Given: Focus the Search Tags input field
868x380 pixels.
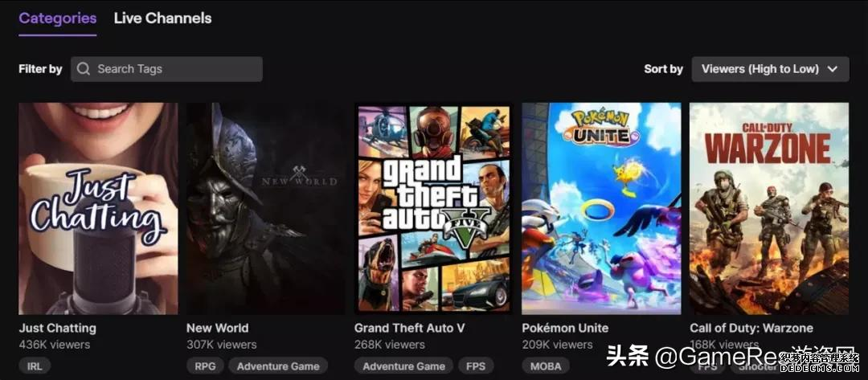Looking at the screenshot, I should pyautogui.click(x=166, y=69).
